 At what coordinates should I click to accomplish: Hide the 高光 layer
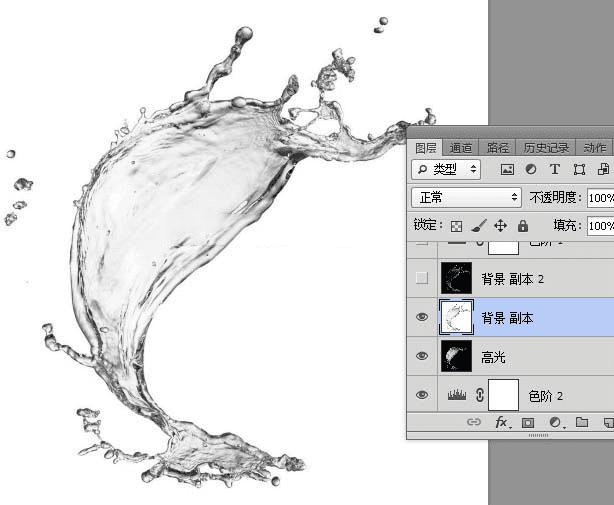(x=422, y=356)
